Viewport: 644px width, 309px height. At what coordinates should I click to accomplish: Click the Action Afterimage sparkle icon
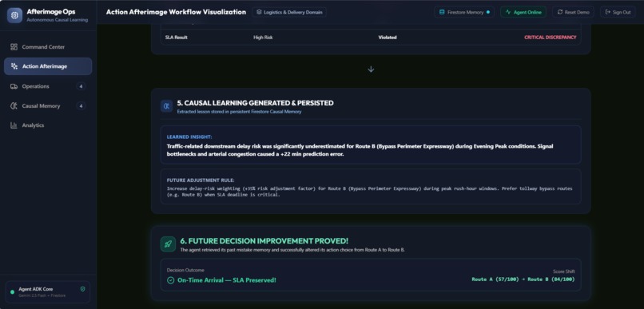click(x=14, y=66)
